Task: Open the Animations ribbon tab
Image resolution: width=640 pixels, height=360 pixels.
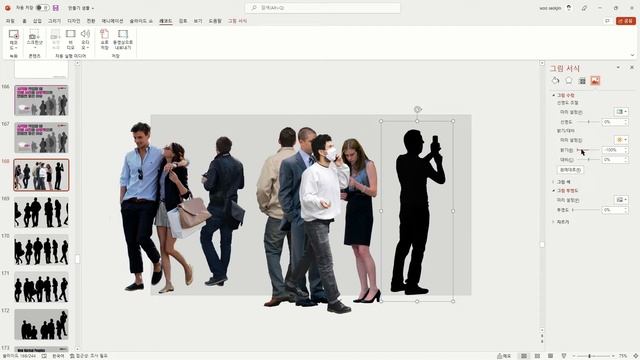Action: (112, 21)
